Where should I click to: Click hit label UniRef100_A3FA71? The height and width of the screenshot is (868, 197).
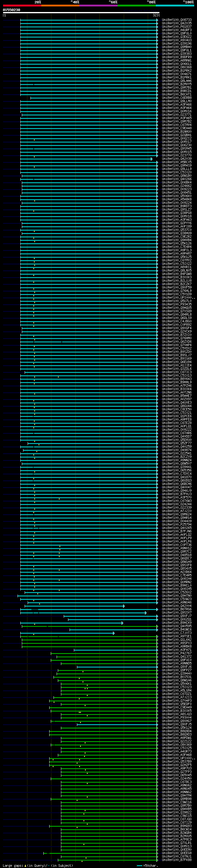click(x=177, y=650)
